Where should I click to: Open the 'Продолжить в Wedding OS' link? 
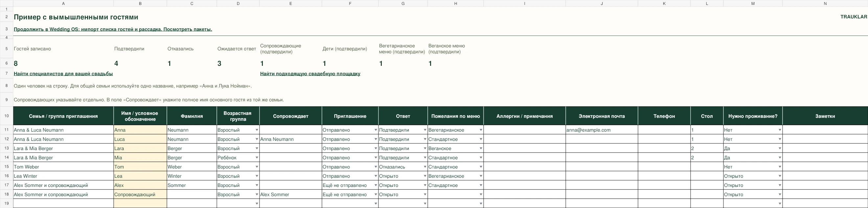113,29
